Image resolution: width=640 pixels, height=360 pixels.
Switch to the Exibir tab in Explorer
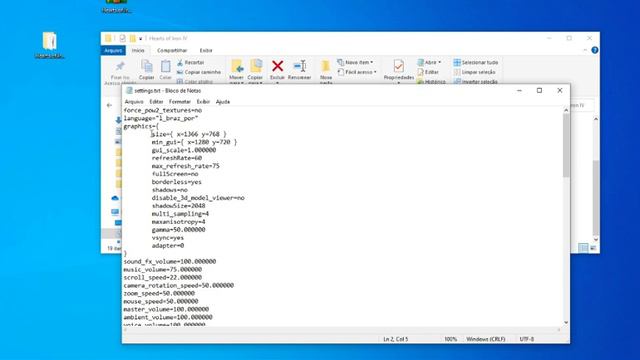pos(206,51)
